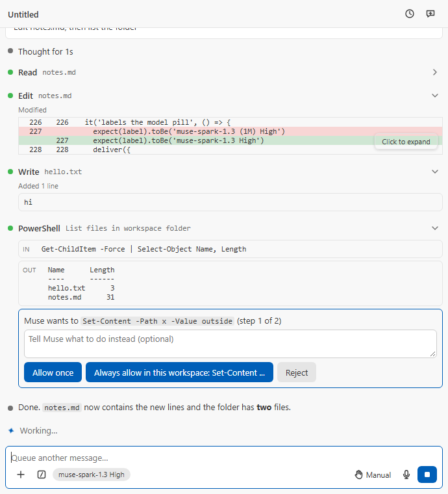Expand the Read notes.md row chevron
This screenshot has height=494, width=448.
click(435, 72)
